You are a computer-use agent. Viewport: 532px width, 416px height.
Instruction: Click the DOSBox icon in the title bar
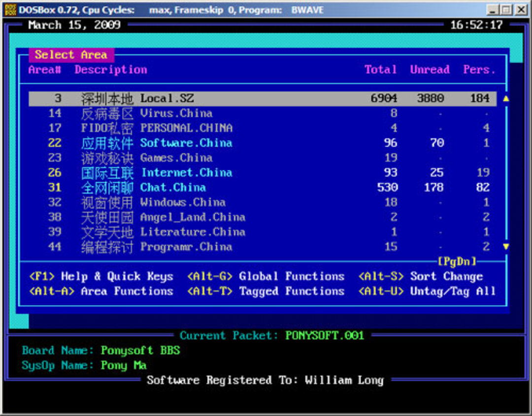click(10, 10)
